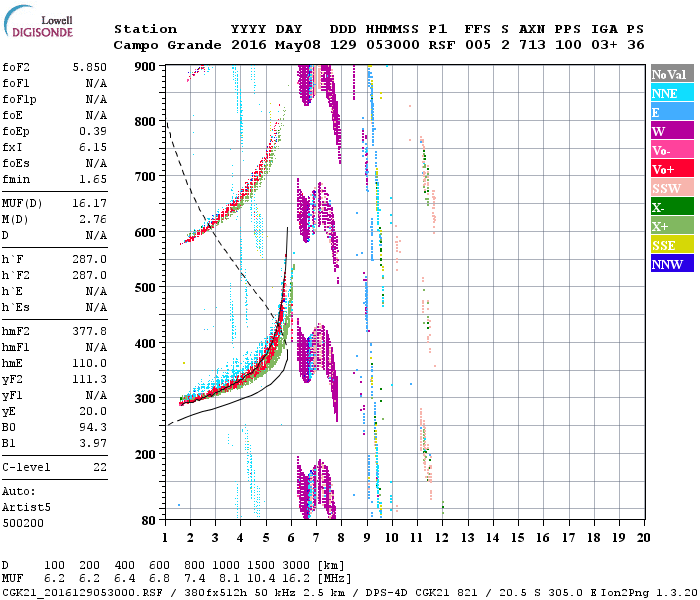700x600 pixels.
Task: Select the Vo+ red legend swatch
Action: (x=672, y=169)
